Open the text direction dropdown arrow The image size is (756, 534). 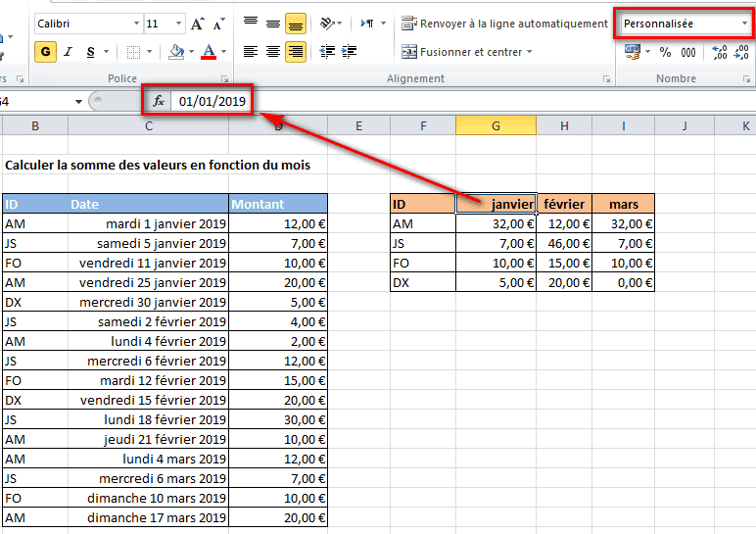[x=383, y=24]
